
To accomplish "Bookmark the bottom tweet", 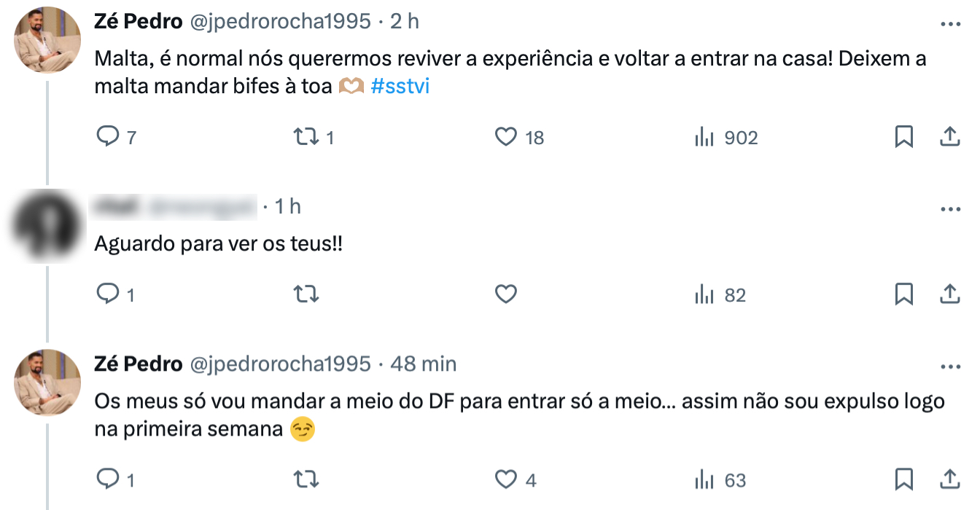I will (906, 479).
